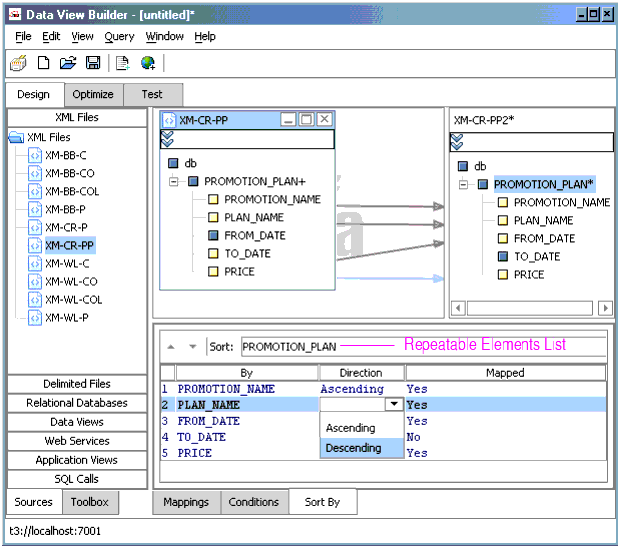Image resolution: width=620 pixels, height=547 pixels.
Task: Move sort item down with the down arrow
Action: click(193, 347)
